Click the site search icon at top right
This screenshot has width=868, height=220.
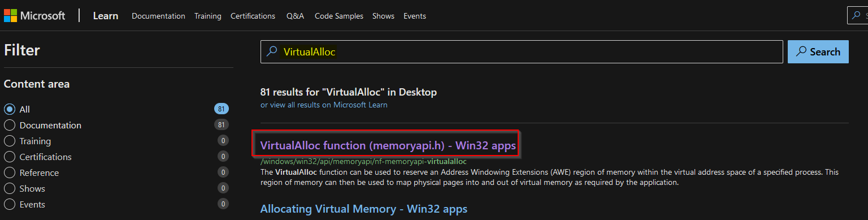(857, 15)
